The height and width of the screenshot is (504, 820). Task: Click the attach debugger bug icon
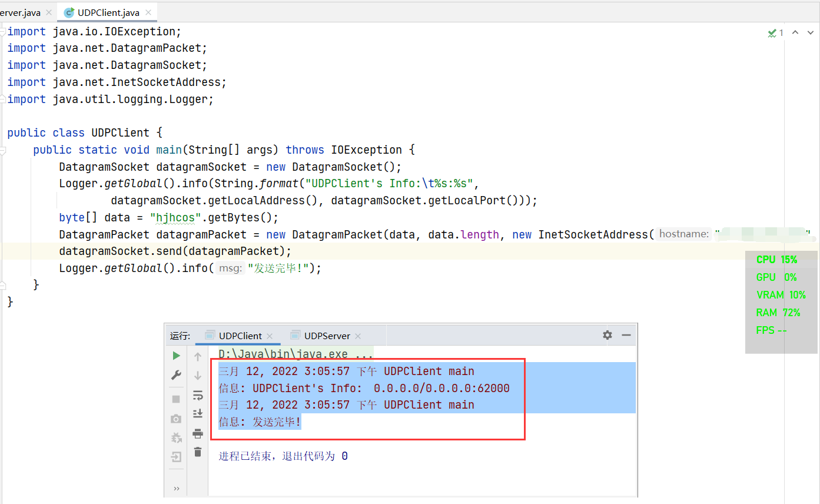point(176,437)
